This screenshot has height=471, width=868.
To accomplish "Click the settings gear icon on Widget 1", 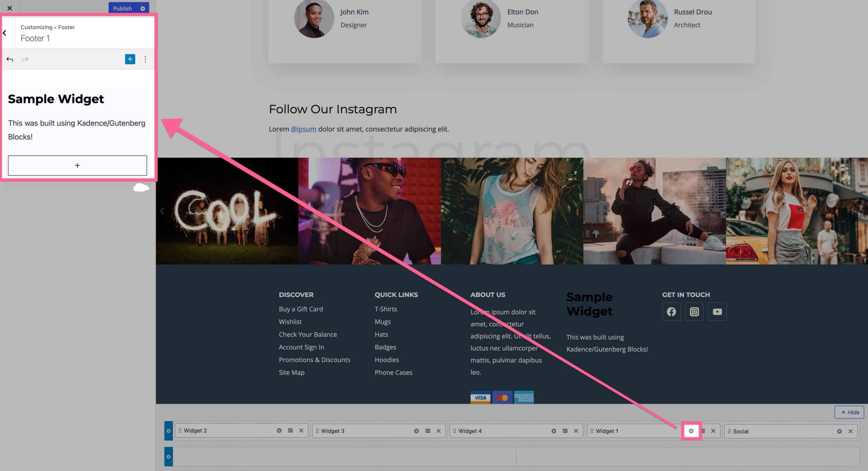I will pos(691,430).
